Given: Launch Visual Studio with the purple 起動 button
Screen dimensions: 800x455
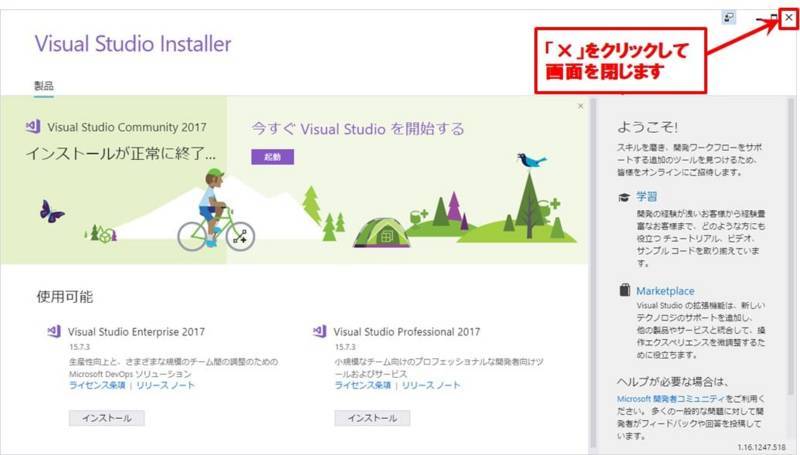Looking at the screenshot, I should pos(272,157).
